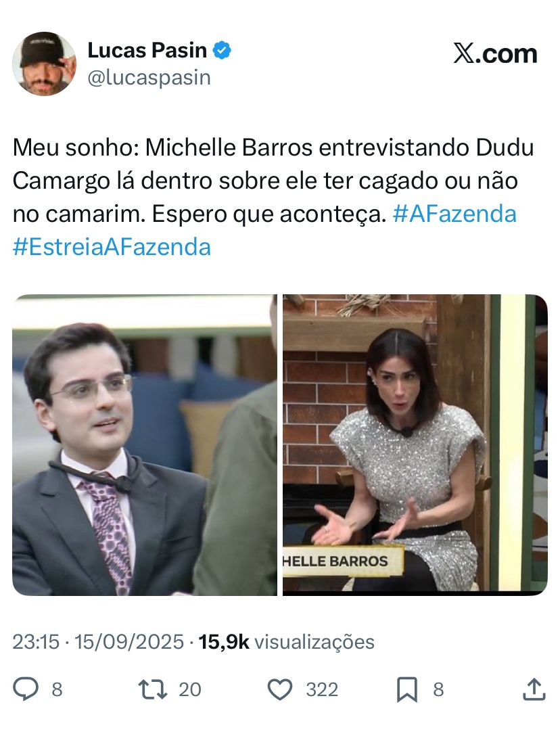The height and width of the screenshot is (736, 560).
Task: Like the post with heart icon
Action: [280, 689]
